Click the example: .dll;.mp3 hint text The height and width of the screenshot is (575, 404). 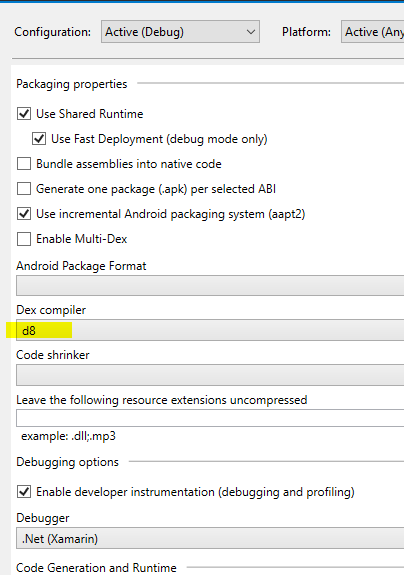[x=69, y=436]
